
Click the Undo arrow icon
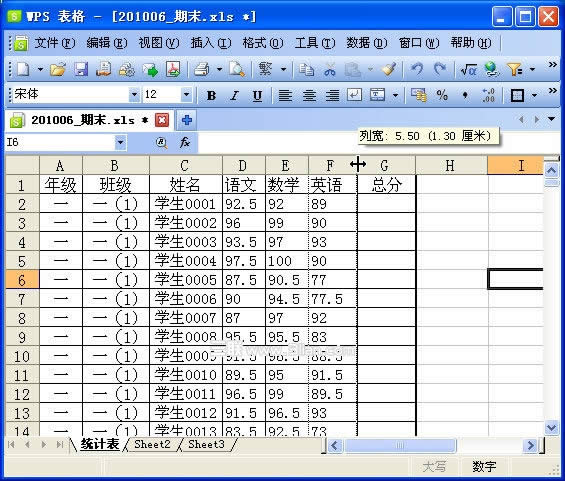[x=417, y=69]
